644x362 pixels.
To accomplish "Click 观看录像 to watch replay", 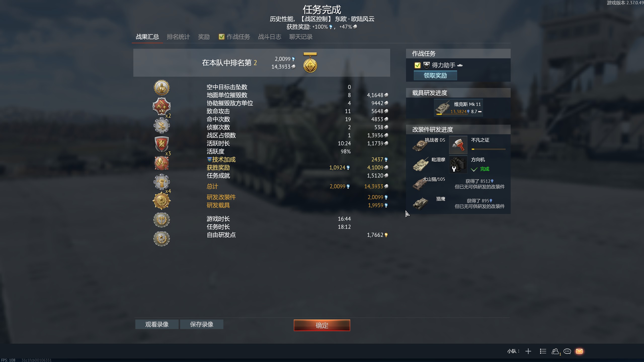I will 157,324.
